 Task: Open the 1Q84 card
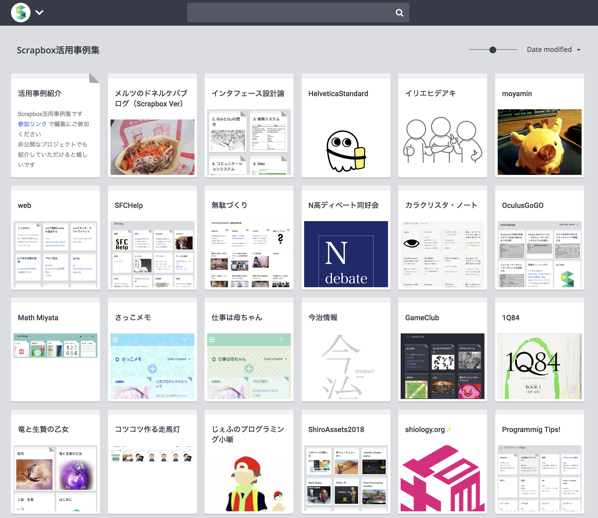pos(539,349)
